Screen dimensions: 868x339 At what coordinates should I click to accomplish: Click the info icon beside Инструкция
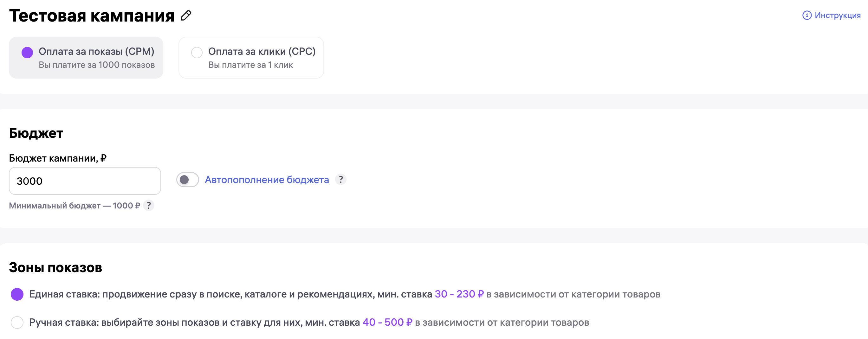[807, 16]
